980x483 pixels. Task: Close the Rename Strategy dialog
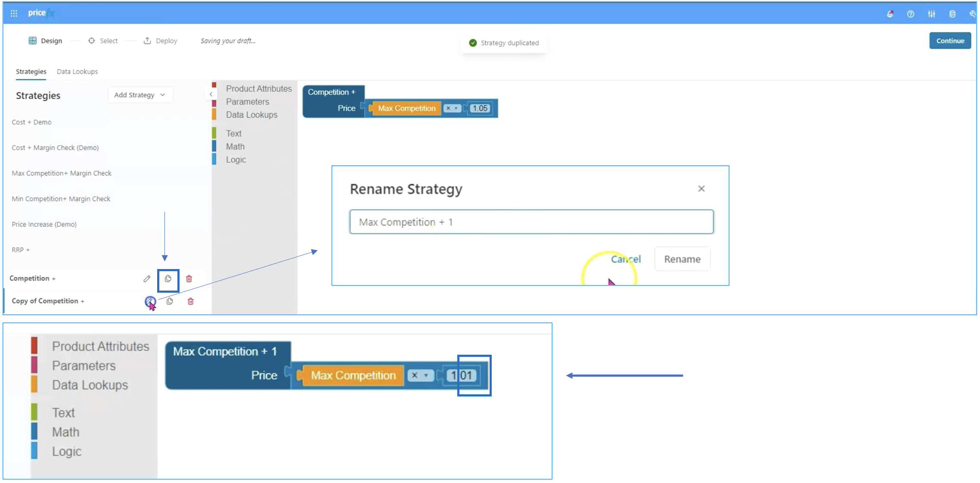pos(701,189)
